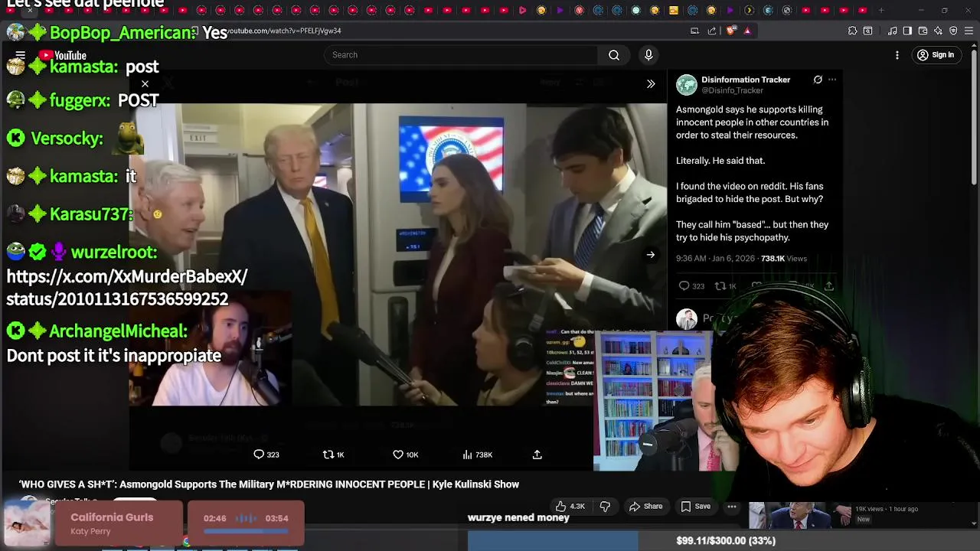Screen dimensions: 980x551
Task: Click the youtube.com address bar URL
Action: point(285,31)
